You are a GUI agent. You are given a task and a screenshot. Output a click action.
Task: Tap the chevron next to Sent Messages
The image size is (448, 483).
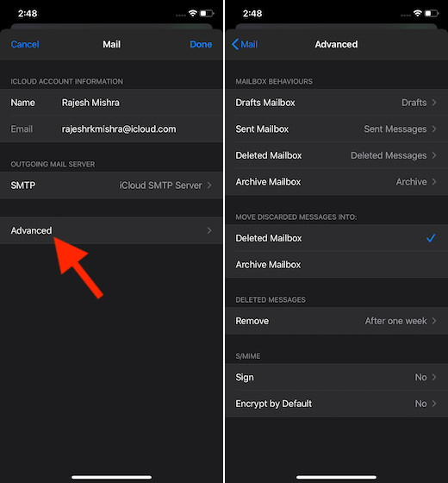[x=434, y=129]
